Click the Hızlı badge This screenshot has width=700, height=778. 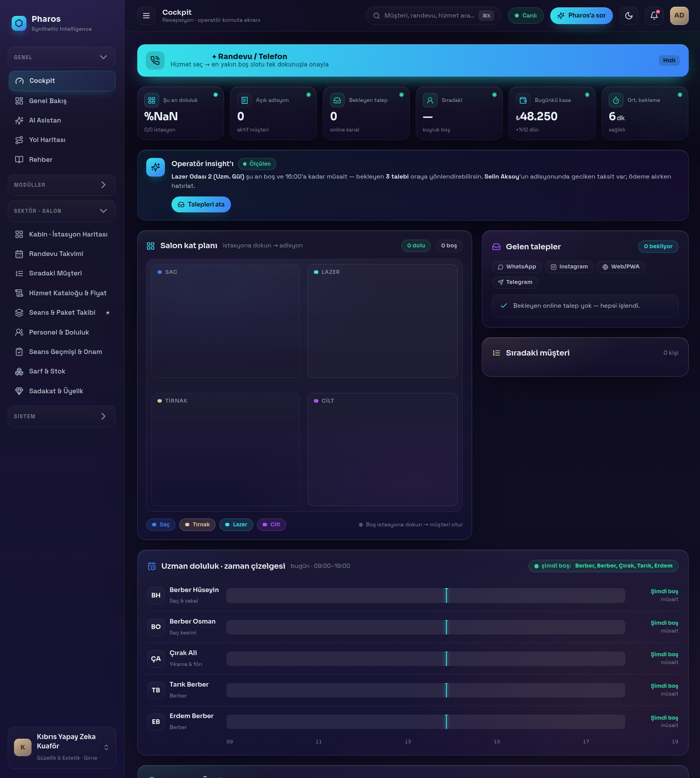tap(669, 60)
